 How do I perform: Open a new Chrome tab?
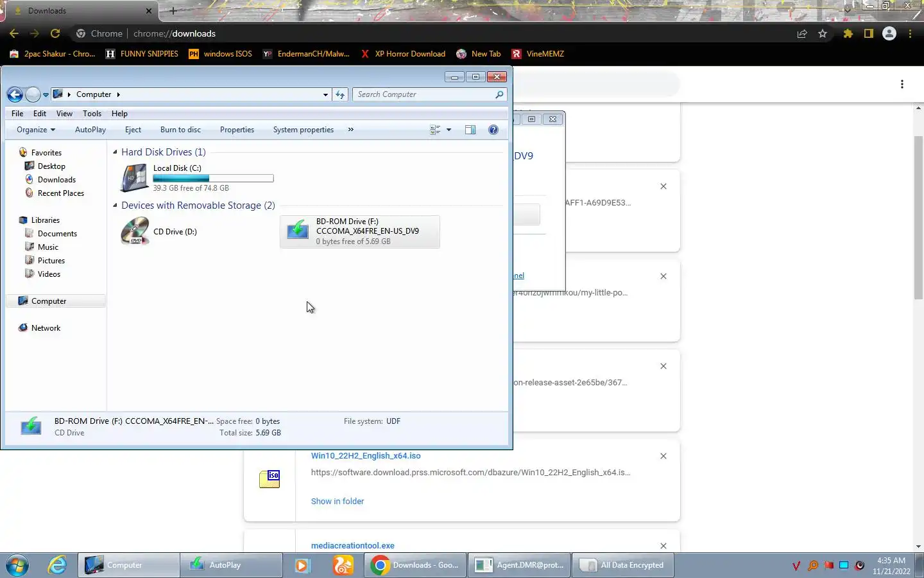pos(173,10)
